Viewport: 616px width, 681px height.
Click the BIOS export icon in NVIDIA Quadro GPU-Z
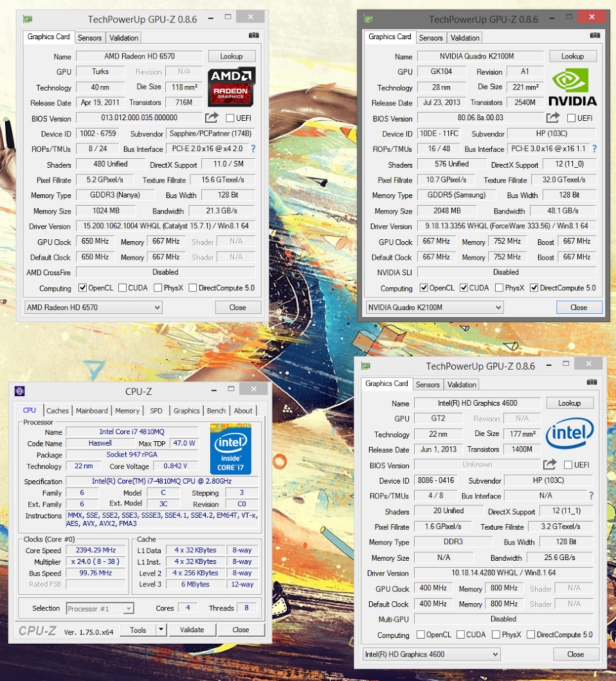(553, 117)
